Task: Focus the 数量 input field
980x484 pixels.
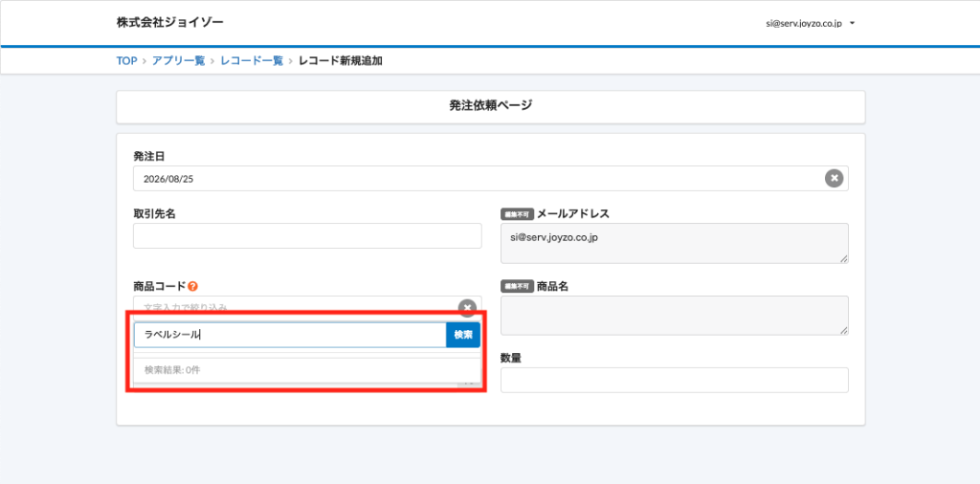Action: [x=675, y=380]
